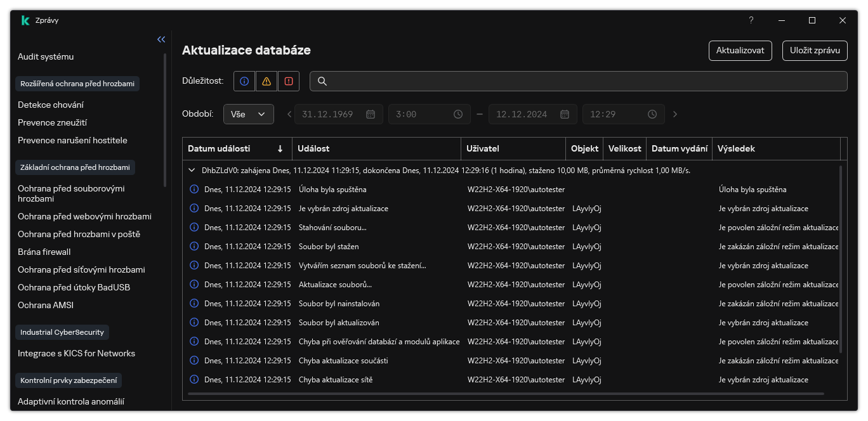The width and height of the screenshot is (868, 421).
Task: Go to next period with right arrow
Action: (x=675, y=114)
